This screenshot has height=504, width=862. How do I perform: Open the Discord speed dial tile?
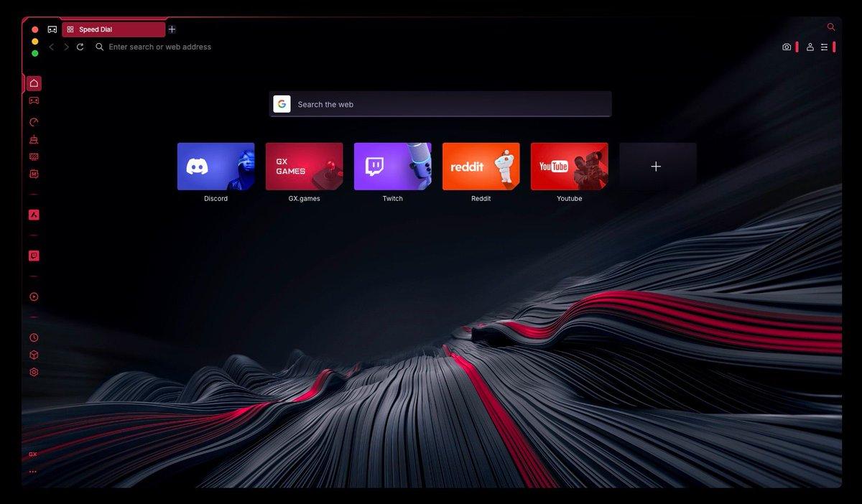tap(215, 166)
